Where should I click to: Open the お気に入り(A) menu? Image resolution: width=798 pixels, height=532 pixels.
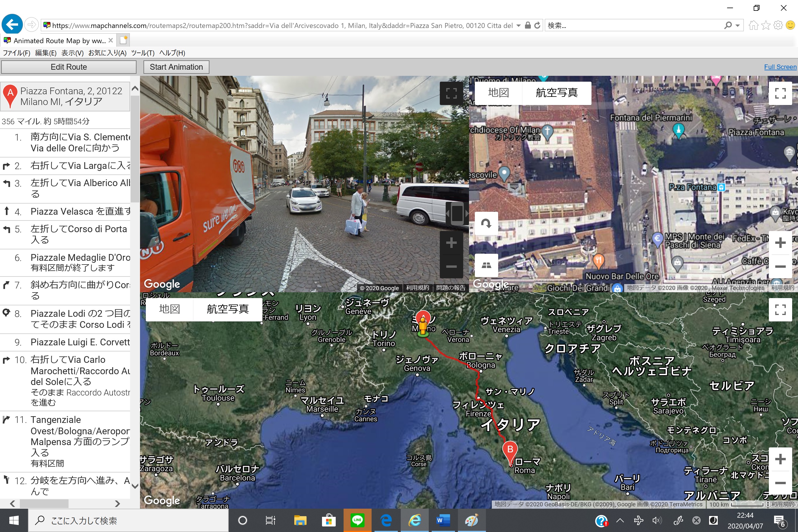(107, 53)
